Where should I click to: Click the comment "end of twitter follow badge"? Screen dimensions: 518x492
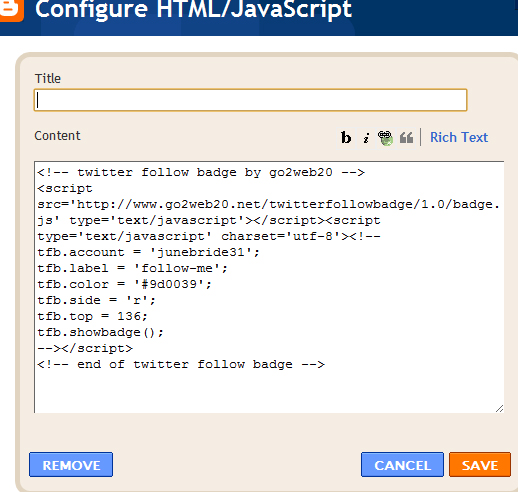(181, 364)
